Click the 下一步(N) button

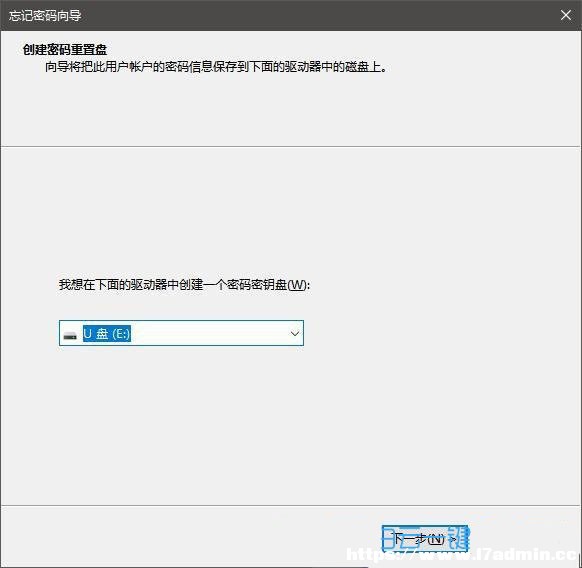click(425, 538)
